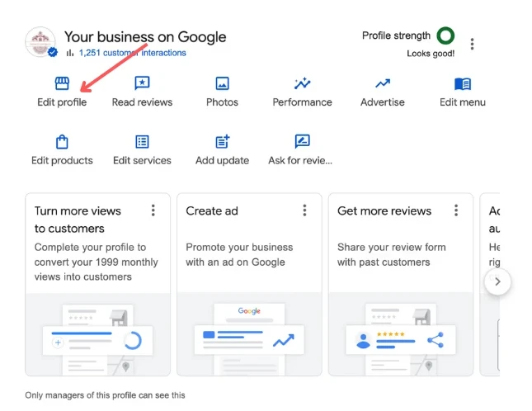Select the Turn more views to customers card
The width and height of the screenshot is (532, 411).
pyautogui.click(x=97, y=285)
